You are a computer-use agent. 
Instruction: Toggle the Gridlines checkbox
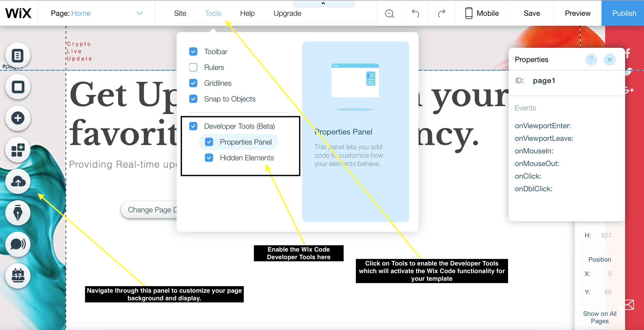tap(193, 83)
